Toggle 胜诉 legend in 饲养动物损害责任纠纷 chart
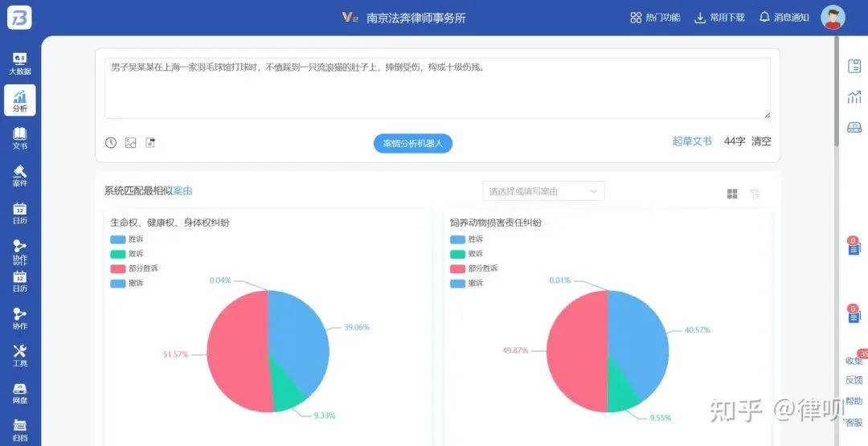The width and height of the screenshot is (868, 446). point(467,239)
